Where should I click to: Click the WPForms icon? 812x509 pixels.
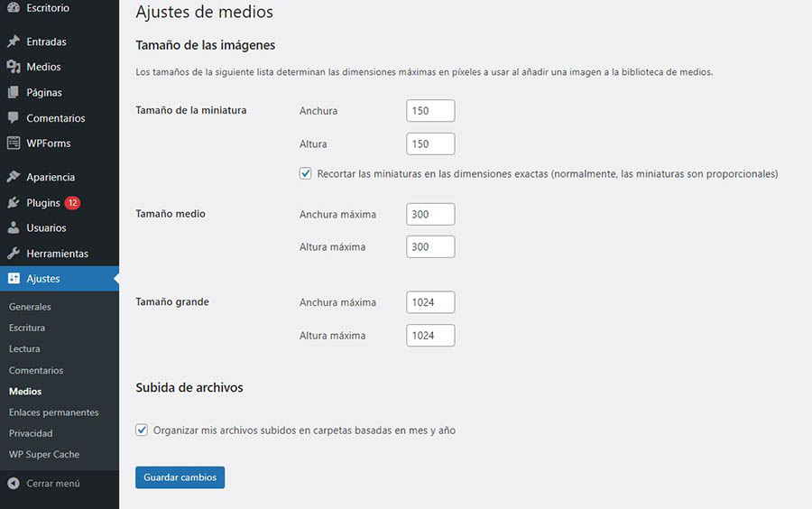point(14,143)
